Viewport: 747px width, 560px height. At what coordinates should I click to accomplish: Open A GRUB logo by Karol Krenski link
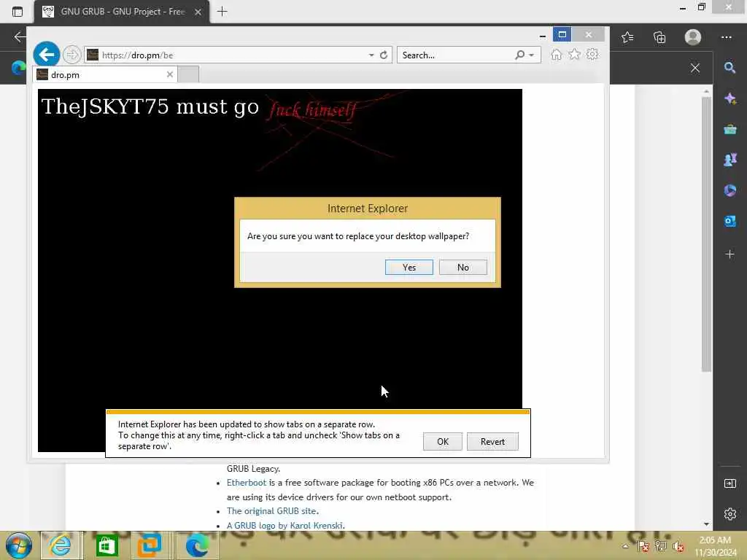click(x=285, y=525)
